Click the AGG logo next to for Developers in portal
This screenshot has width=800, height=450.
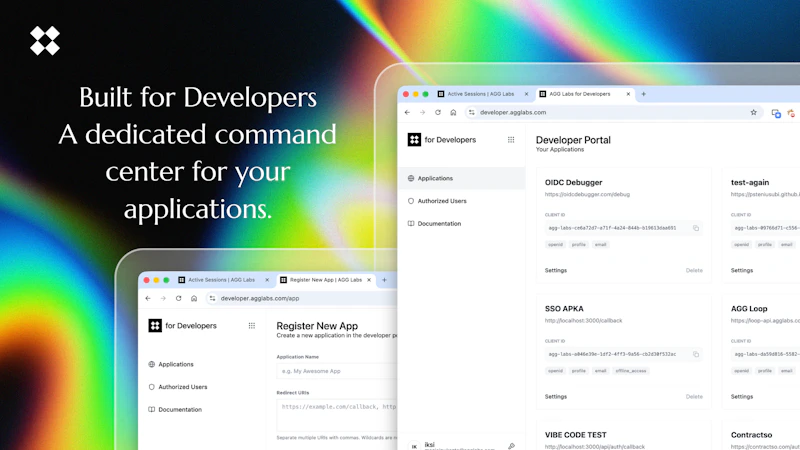pyautogui.click(x=414, y=140)
